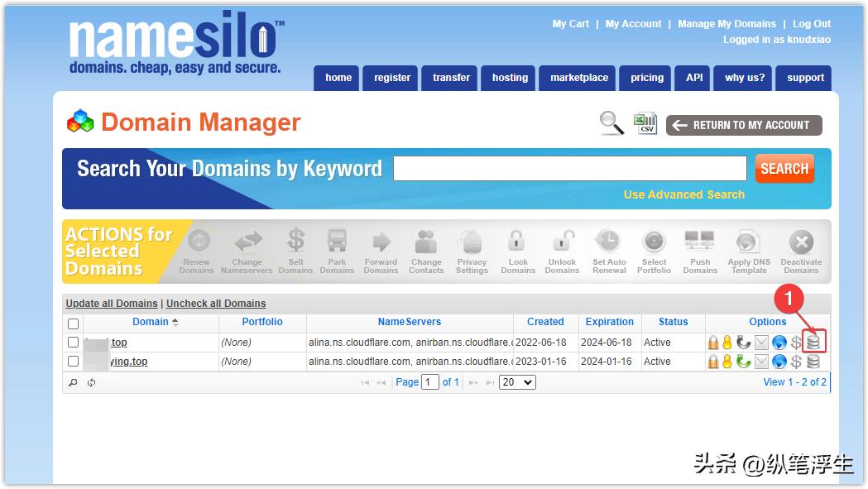Open Use Advanced Search link
868x489 pixels.
click(x=683, y=195)
